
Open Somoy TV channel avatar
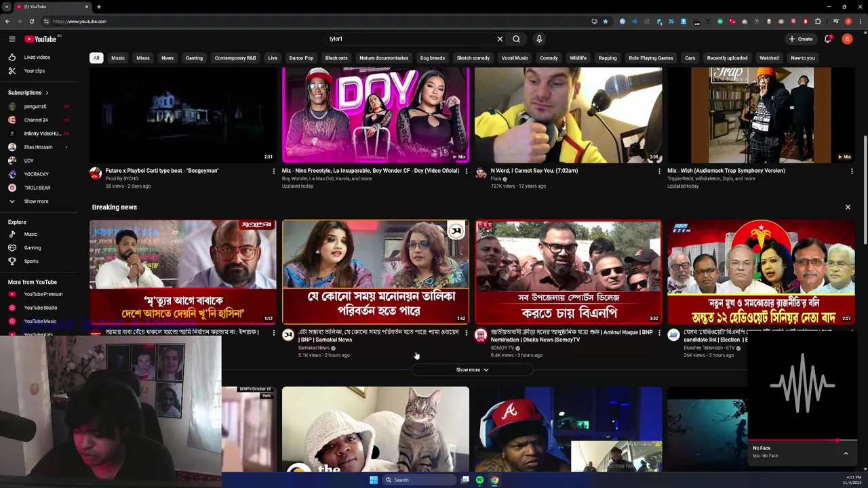481,335
